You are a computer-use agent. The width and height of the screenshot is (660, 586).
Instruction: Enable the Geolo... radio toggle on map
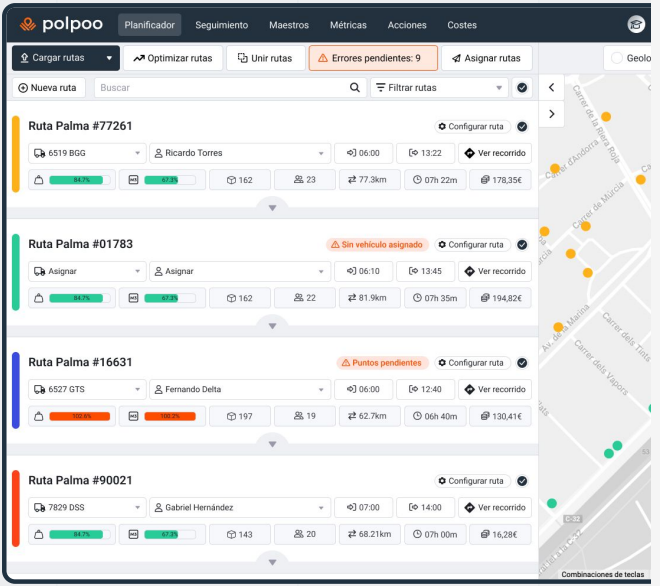[617, 58]
